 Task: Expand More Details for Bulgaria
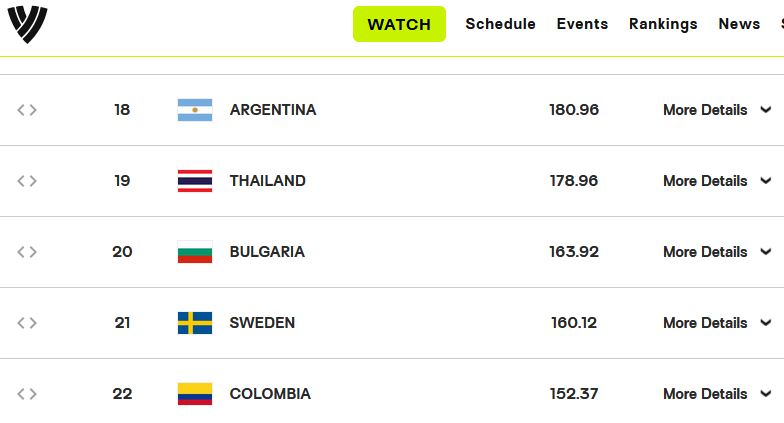[x=717, y=252]
